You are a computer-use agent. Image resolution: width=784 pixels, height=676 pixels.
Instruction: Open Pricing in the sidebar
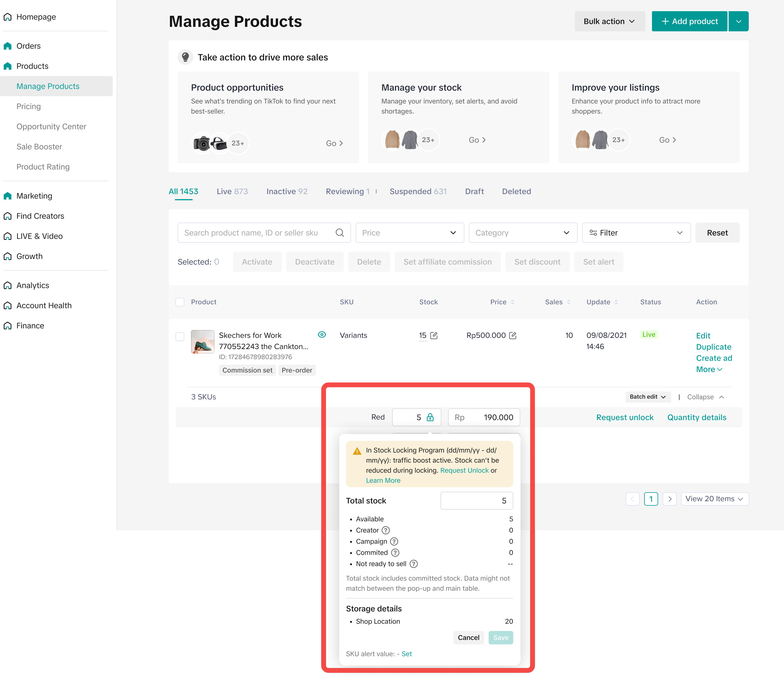pyautogui.click(x=28, y=106)
